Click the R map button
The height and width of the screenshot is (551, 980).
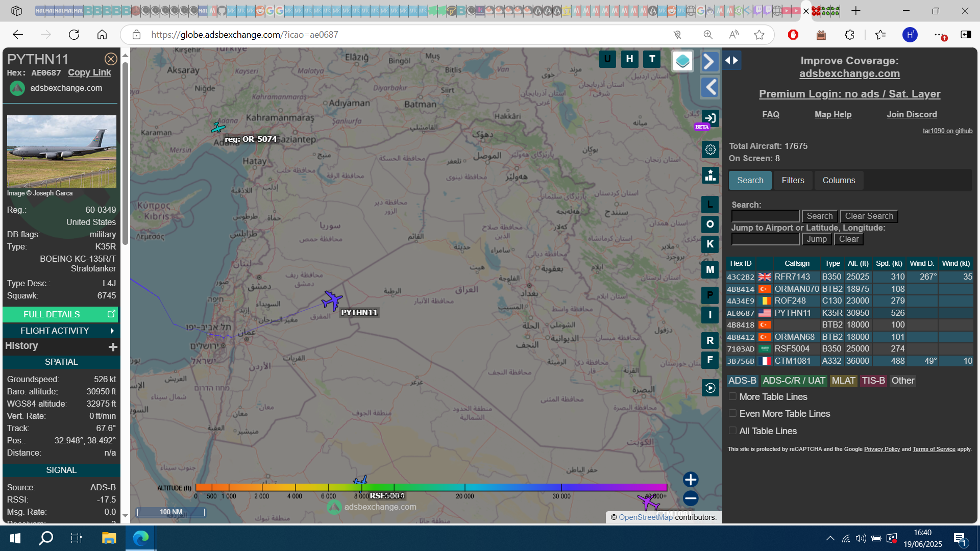tap(710, 341)
